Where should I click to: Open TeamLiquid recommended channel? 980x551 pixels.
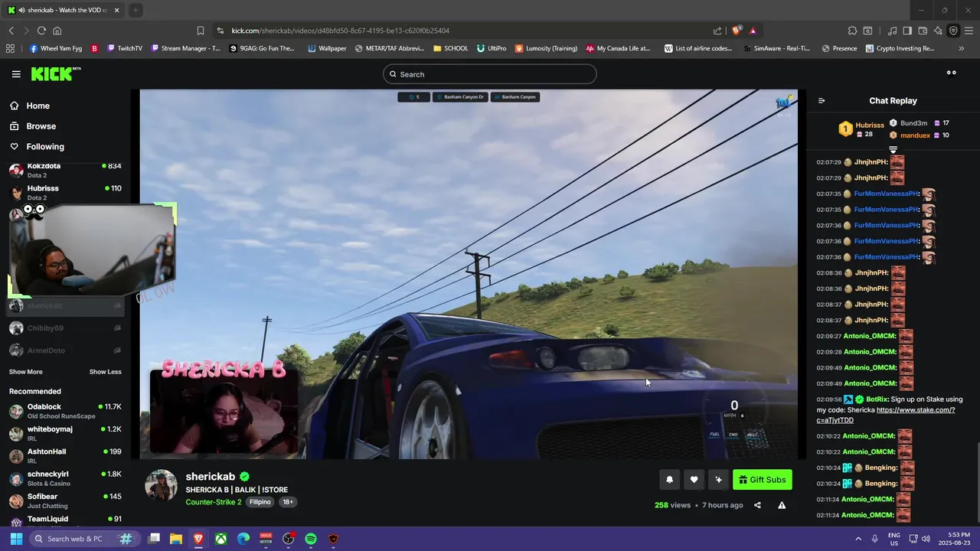65,520
